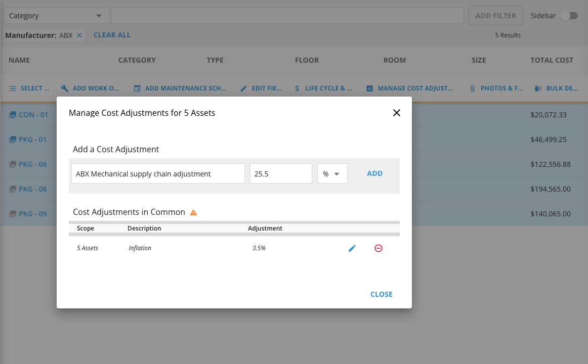Screen dimensions: 588x364
Task: Click CLEAR ALL filters link
Action: 112,35
